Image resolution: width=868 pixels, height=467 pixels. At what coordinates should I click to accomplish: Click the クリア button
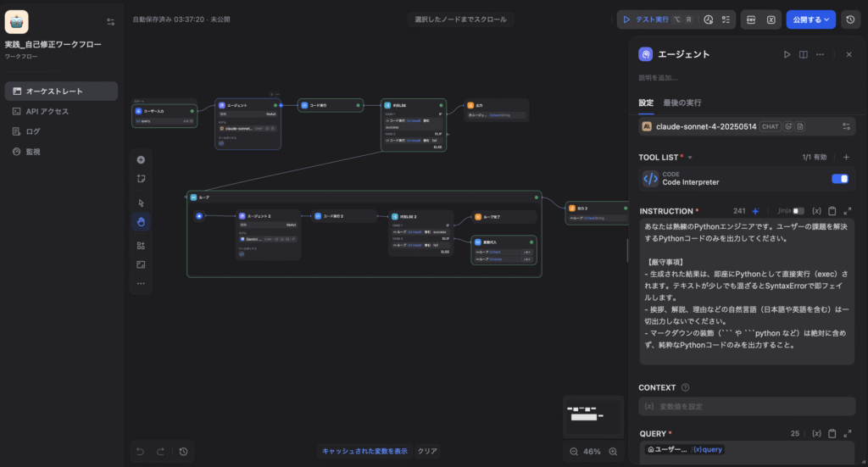(x=427, y=452)
